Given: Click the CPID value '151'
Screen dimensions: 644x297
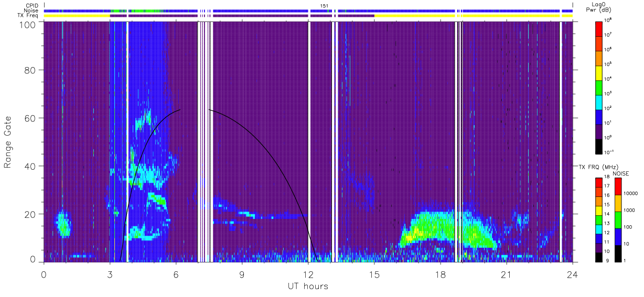Looking at the screenshot, I should coord(324,5).
